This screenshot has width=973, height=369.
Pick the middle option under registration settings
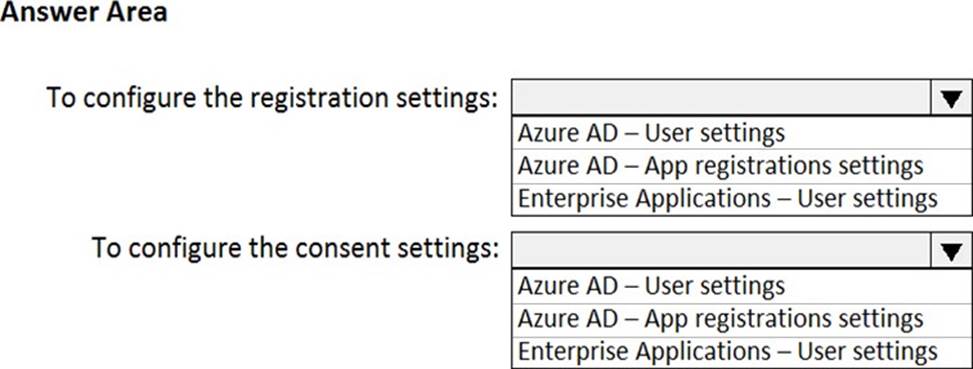pos(741,166)
